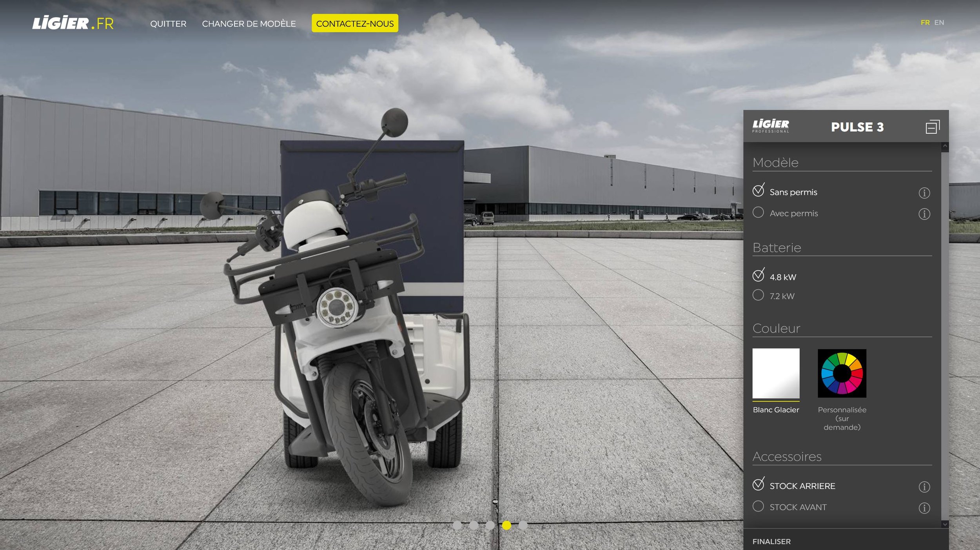The width and height of the screenshot is (980, 550).
Task: Click the CONTACTEZ-NOUS button
Action: point(355,23)
